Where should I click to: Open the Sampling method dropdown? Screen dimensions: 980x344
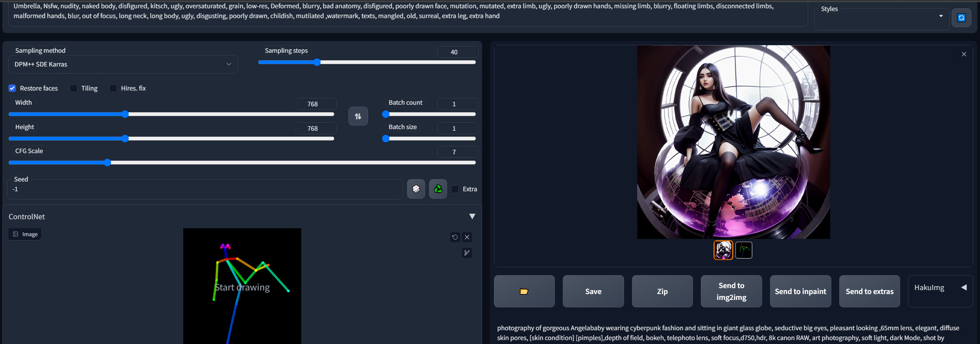[123, 64]
